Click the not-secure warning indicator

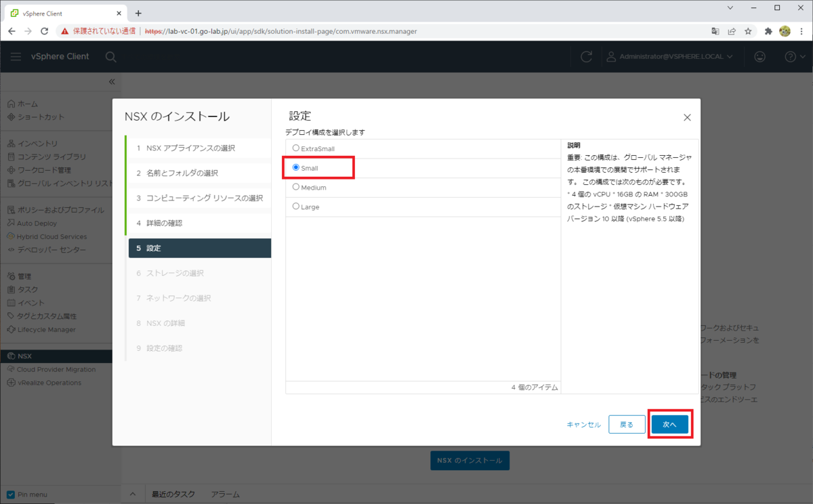coord(98,31)
